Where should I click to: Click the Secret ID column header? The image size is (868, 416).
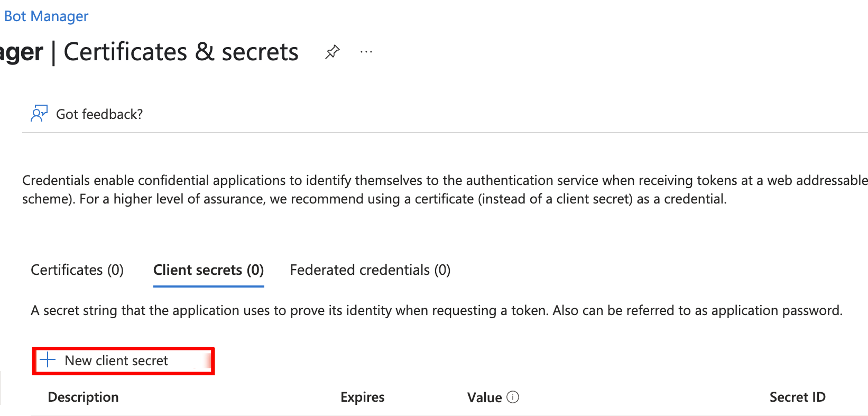[x=798, y=396]
